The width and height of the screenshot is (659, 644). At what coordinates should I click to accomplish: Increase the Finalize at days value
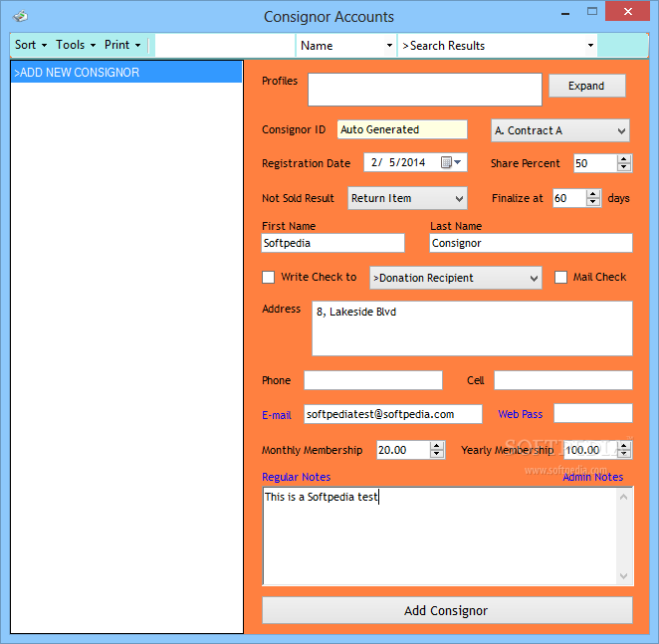pyautogui.click(x=593, y=194)
